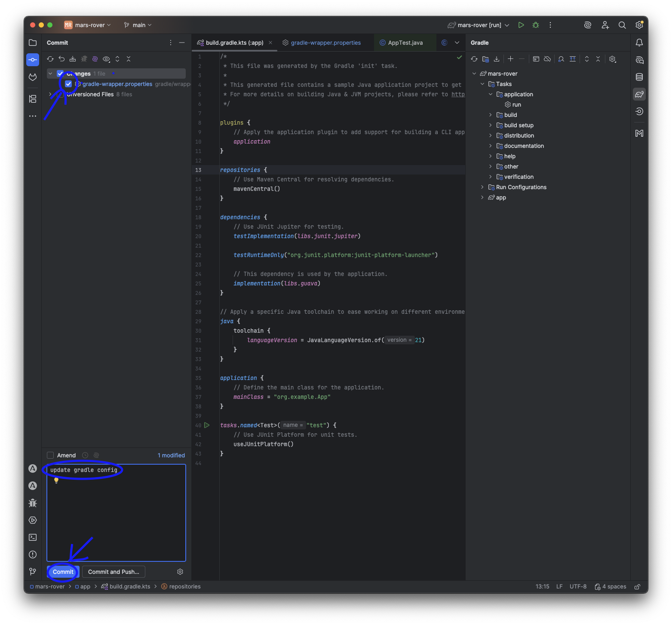This screenshot has width=672, height=625.
Task: Expand the Unversioned Files node
Action: [50, 94]
